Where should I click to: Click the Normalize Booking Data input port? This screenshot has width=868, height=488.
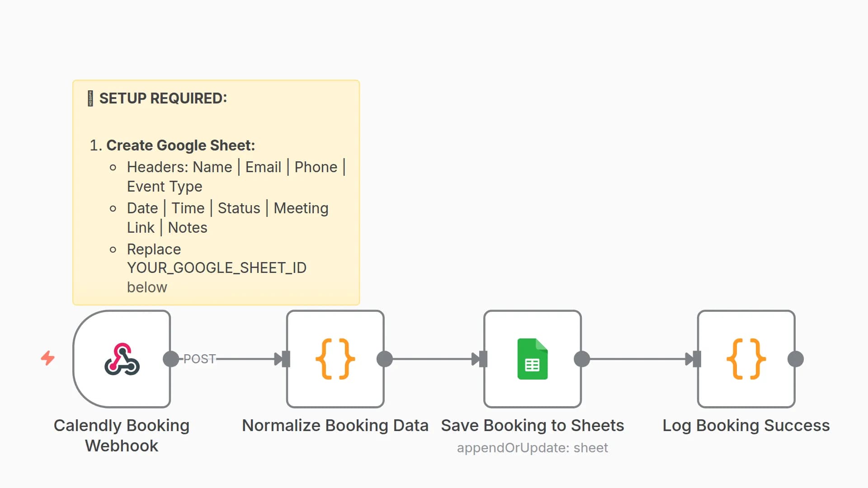pyautogui.click(x=286, y=359)
